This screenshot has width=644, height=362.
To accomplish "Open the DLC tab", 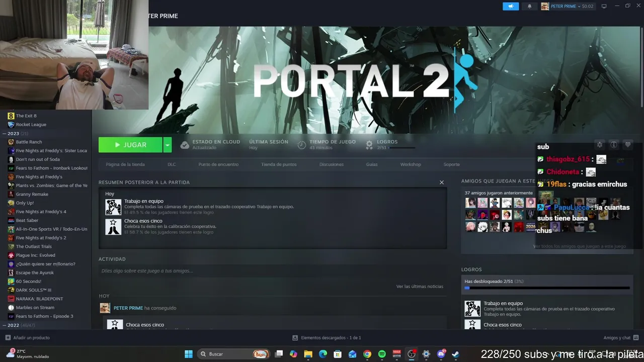I will pyautogui.click(x=172, y=164).
